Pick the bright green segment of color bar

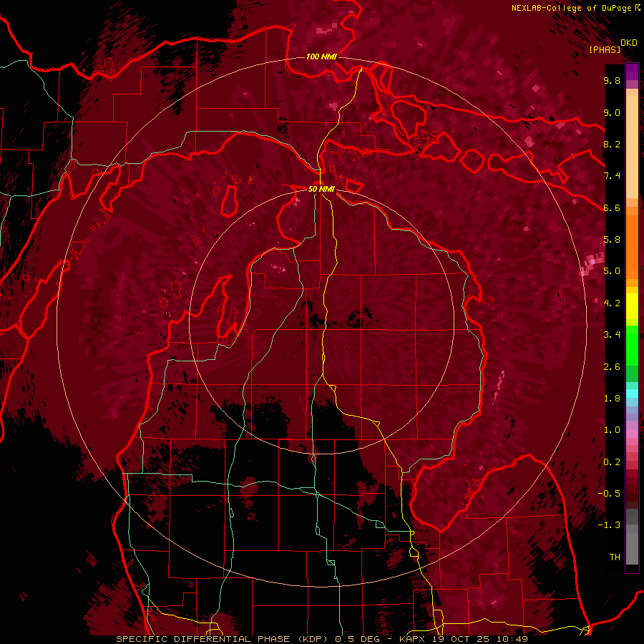632,345
